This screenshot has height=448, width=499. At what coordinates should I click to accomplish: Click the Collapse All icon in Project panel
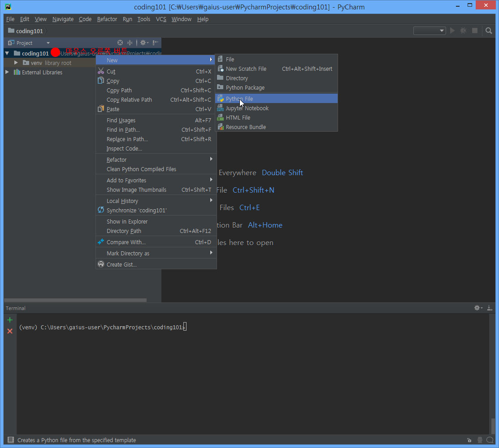click(x=130, y=43)
